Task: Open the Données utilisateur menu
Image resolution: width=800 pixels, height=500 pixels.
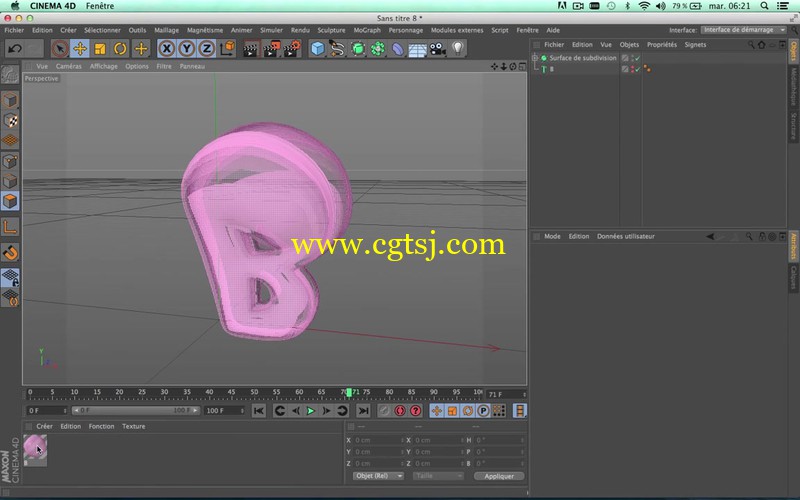Action: [x=626, y=236]
